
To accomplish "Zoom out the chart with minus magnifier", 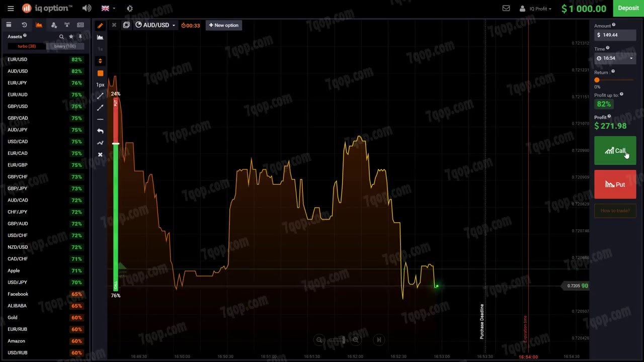I will (x=319, y=340).
